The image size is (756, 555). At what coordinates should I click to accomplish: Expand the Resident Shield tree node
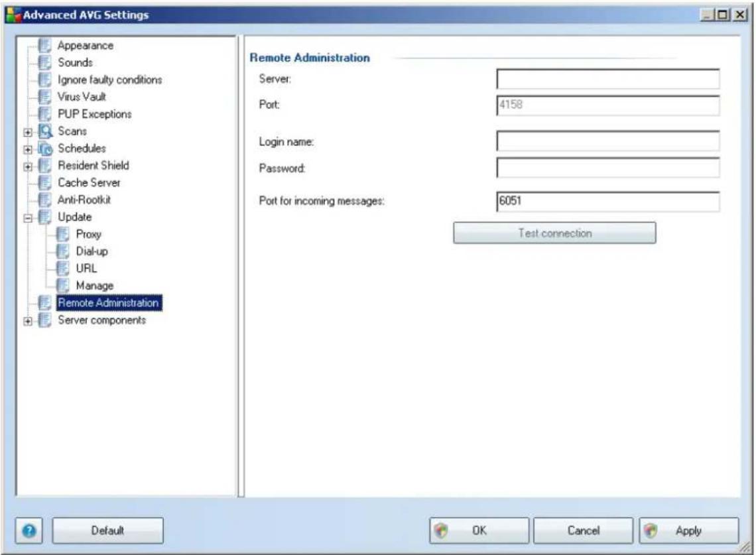tap(28, 167)
